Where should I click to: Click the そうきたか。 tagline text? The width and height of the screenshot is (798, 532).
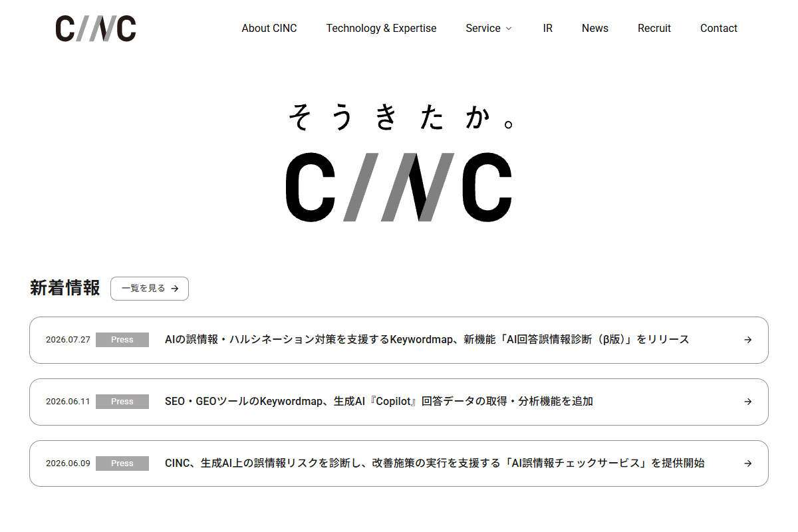[402, 116]
